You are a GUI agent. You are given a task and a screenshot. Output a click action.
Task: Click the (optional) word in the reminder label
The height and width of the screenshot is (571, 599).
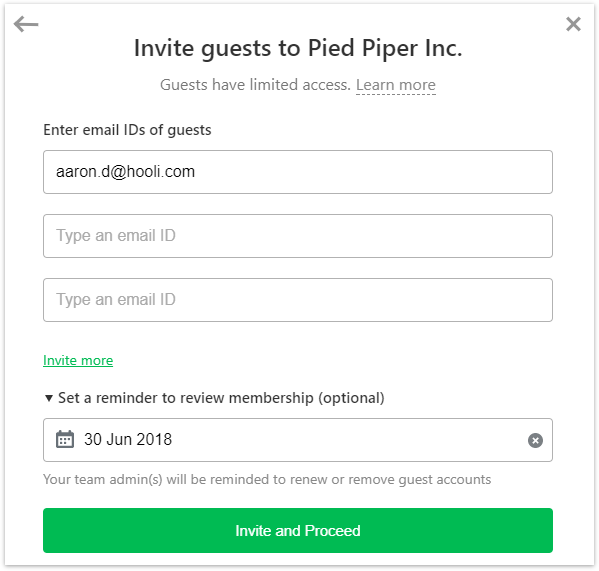(351, 398)
